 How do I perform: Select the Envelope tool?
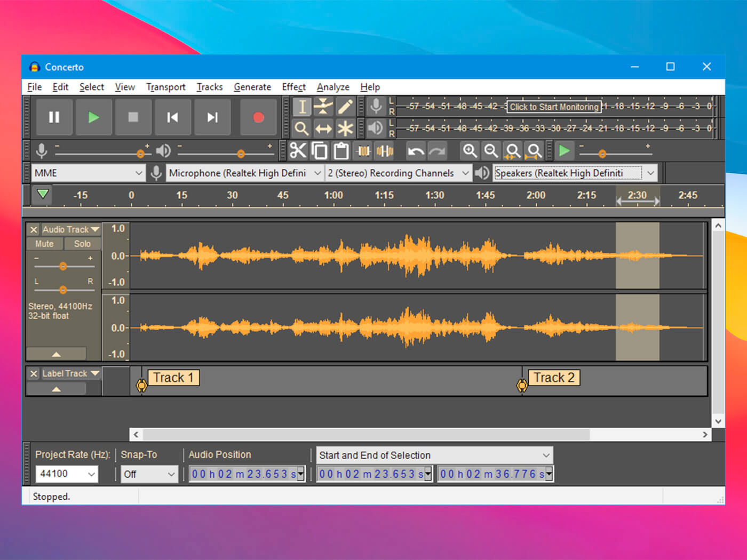click(x=323, y=107)
